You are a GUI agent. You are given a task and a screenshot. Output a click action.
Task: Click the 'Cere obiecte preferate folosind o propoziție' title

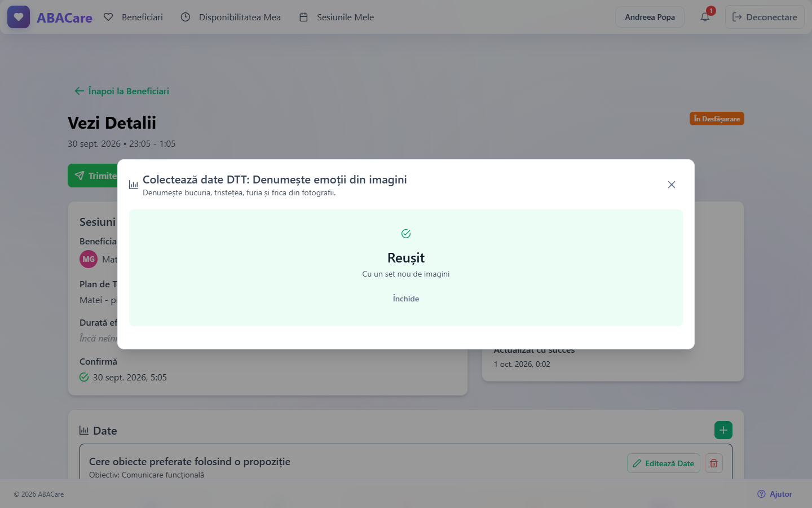pos(189,462)
